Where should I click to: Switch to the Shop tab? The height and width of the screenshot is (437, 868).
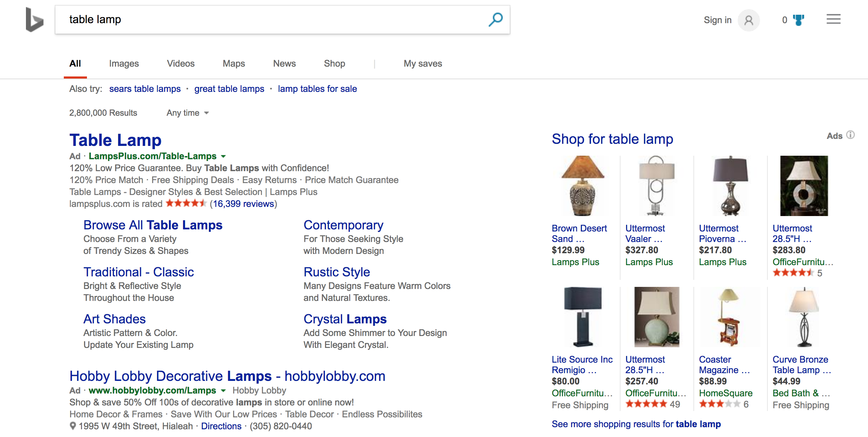[x=334, y=63]
